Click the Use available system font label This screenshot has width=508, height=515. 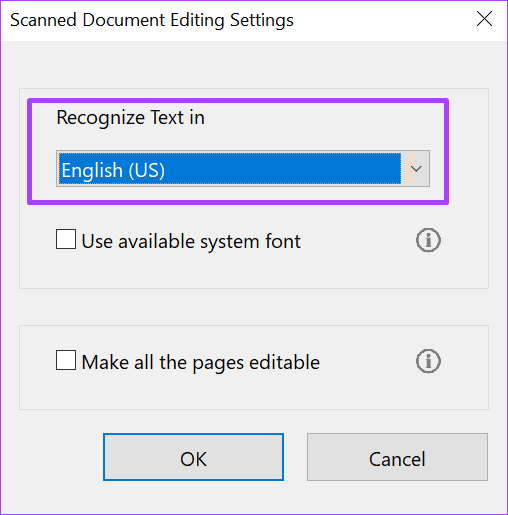pyautogui.click(x=191, y=241)
